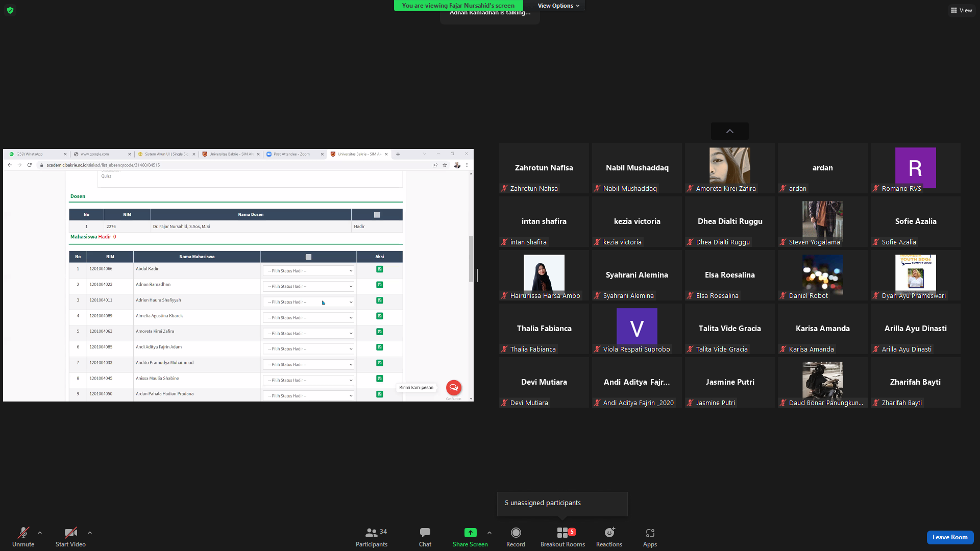Screen dimensions: 980x551
Task: Click the browser profile avatar icon
Action: click(x=457, y=165)
